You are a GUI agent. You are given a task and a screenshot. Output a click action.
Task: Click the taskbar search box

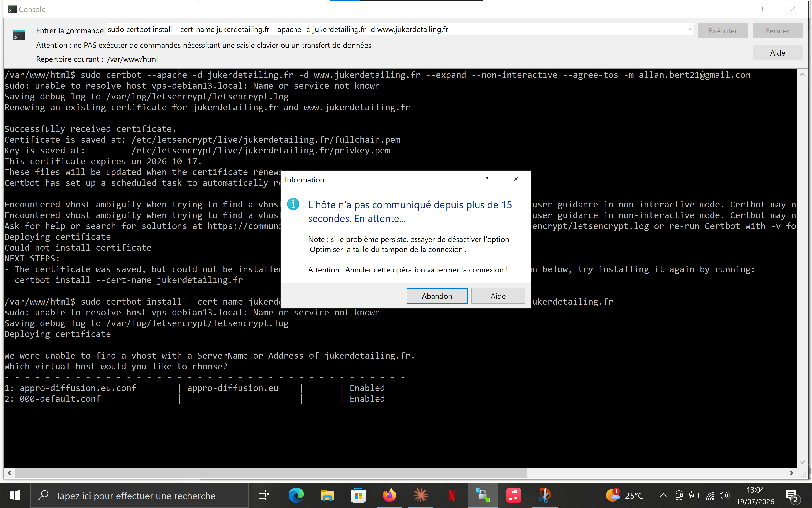pyautogui.click(x=140, y=496)
